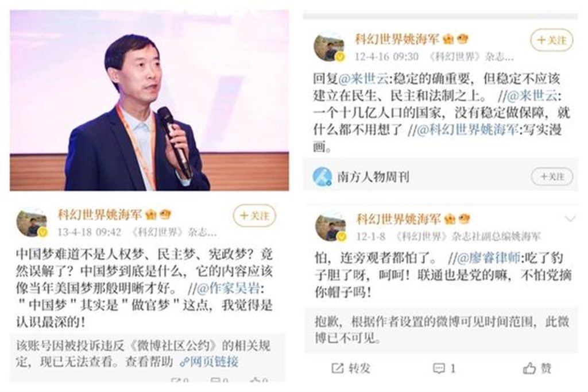This screenshot has width=588, height=392.
Task: Open avatar of the 12-4-16 post
Action: click(x=329, y=47)
